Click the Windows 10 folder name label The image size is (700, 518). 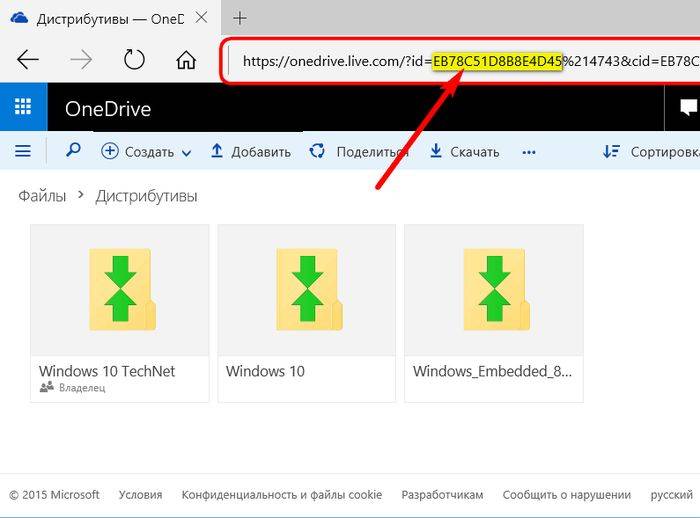click(265, 371)
